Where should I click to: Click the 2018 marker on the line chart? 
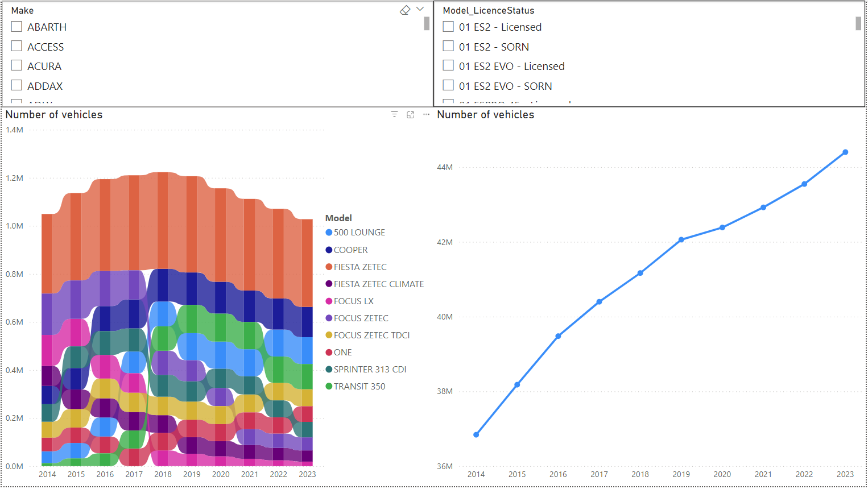pos(640,273)
